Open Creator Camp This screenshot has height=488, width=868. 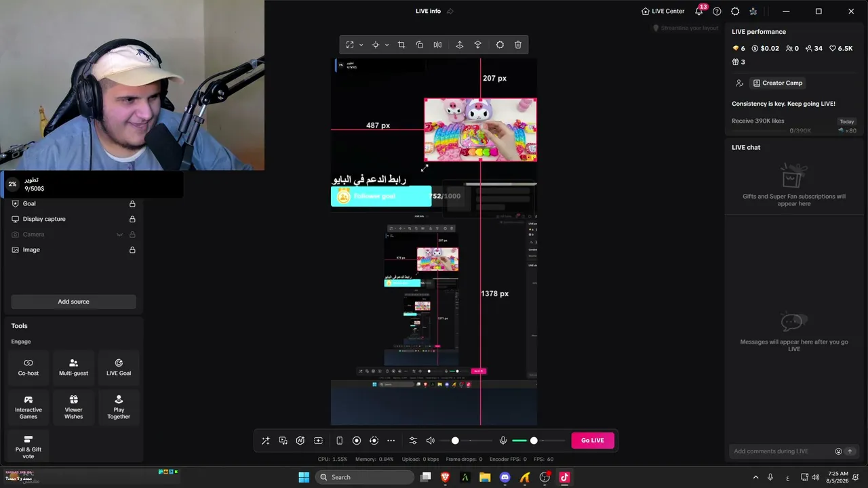(777, 83)
